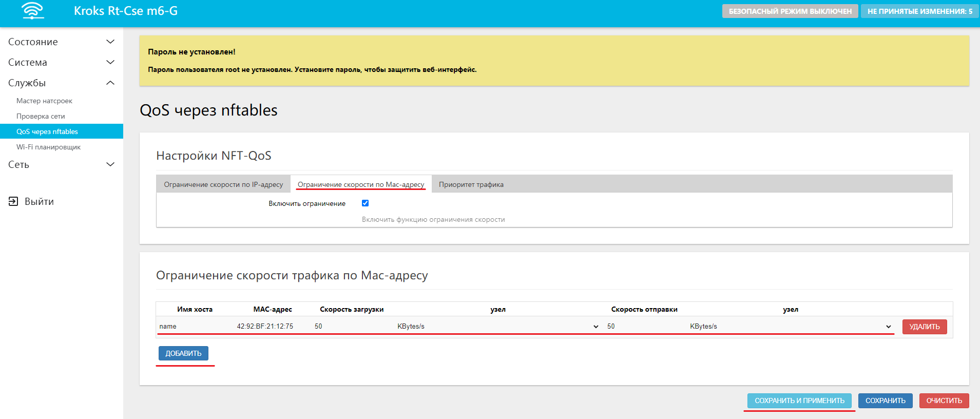Viewport: 980px width, 419px height.
Task: Click the Состояние menu label
Action: [x=33, y=42]
